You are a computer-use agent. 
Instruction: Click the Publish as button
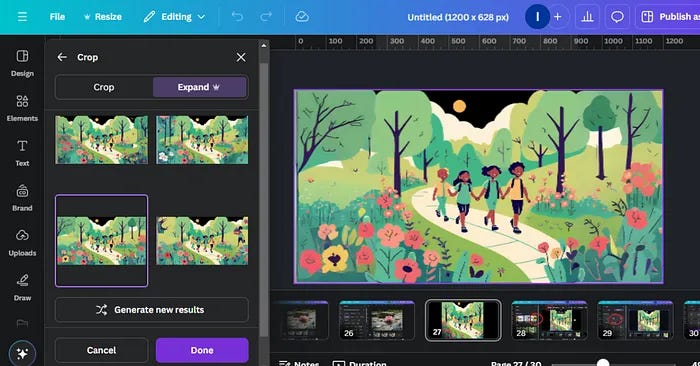[668, 17]
